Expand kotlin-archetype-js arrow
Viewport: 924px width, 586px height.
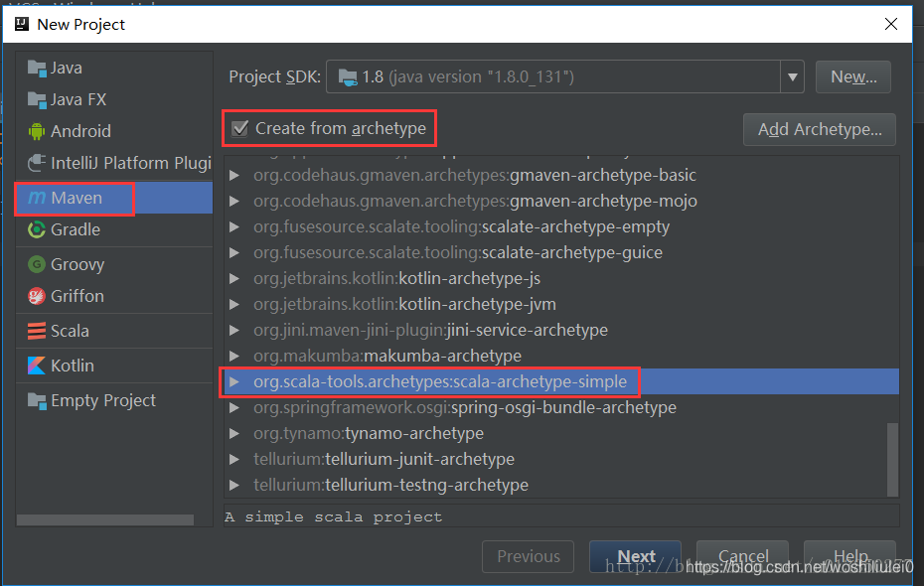(233, 278)
